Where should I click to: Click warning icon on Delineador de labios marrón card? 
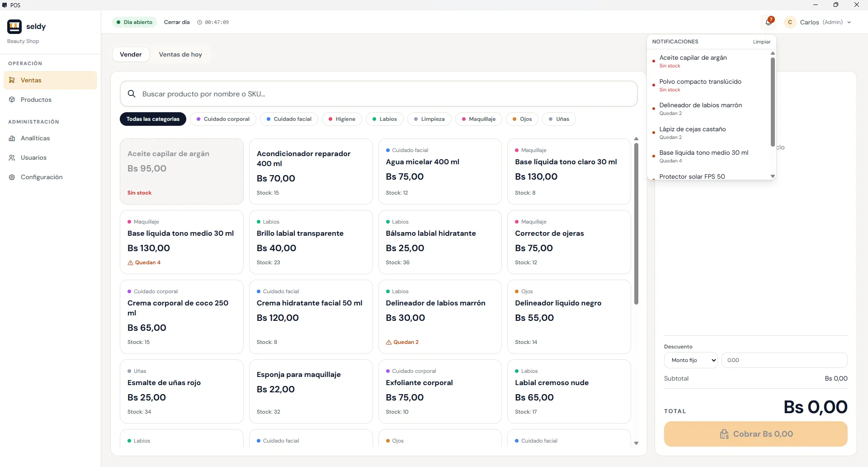(x=389, y=342)
